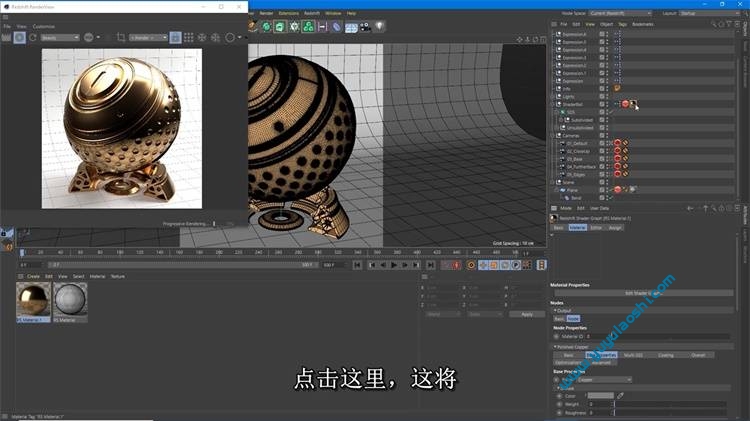Screen dimensions: 750x421
Task: Go to start of animation button
Action: [x=357, y=265]
